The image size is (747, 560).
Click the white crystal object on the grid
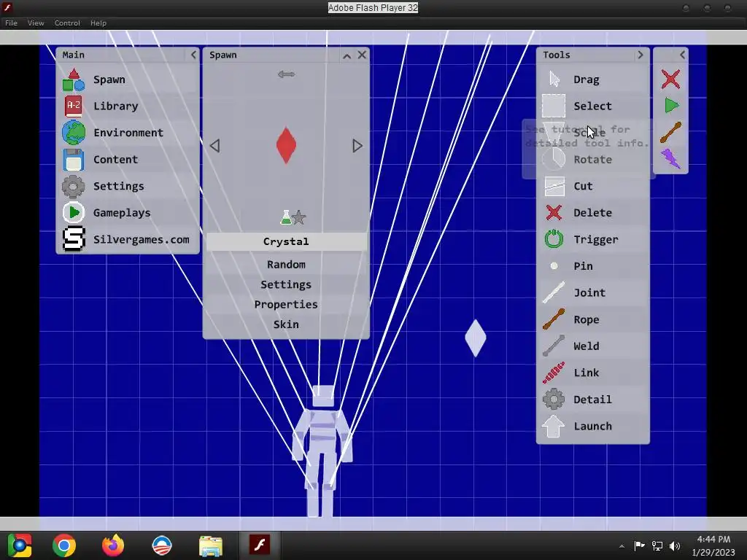476,338
